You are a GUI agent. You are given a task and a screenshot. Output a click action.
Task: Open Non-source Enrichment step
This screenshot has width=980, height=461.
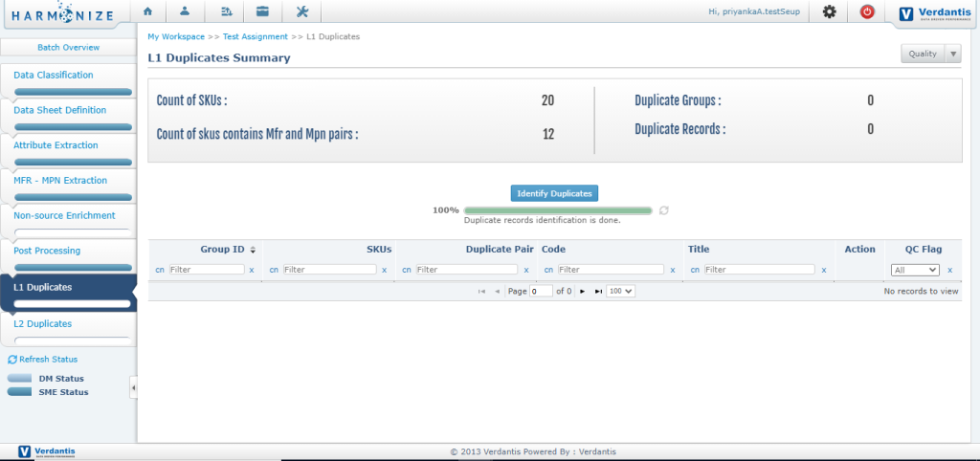pos(64,215)
